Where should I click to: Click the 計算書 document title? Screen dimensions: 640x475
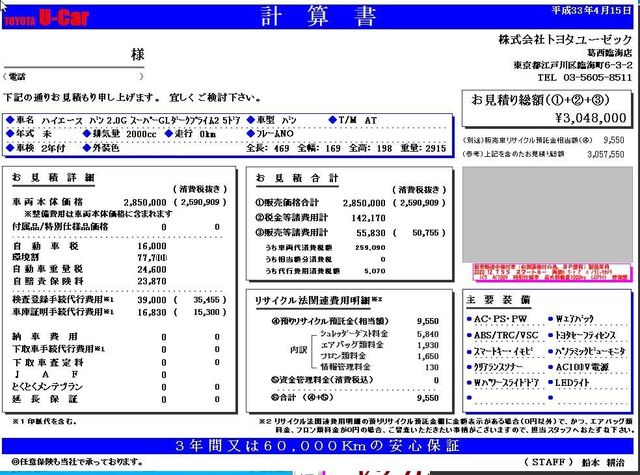point(318,17)
